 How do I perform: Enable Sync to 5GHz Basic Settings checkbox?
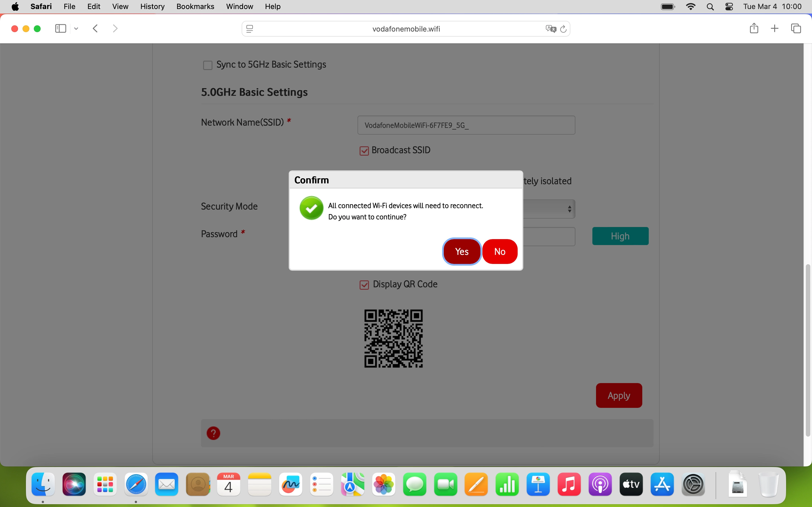pos(208,65)
